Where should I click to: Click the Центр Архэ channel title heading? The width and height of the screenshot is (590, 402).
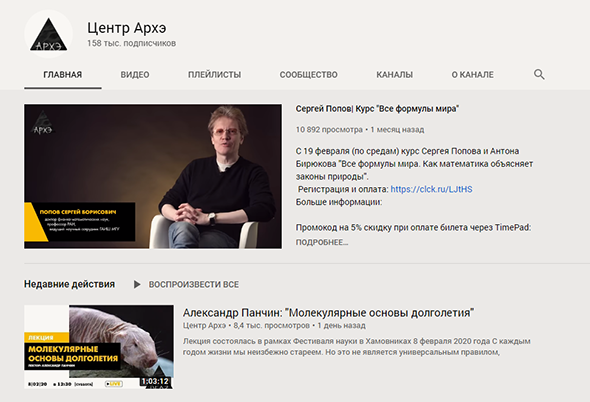[x=126, y=28]
